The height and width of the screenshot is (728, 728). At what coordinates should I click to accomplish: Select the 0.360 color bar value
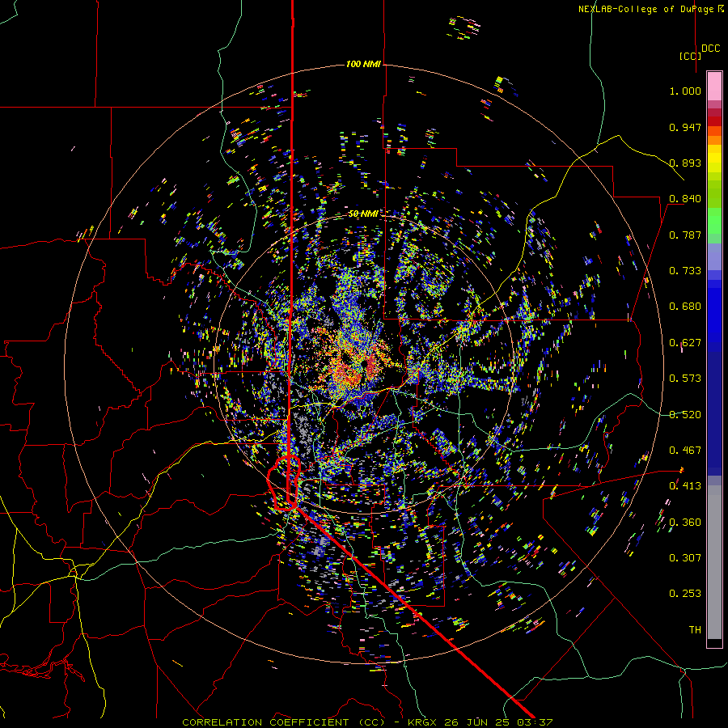(685, 523)
